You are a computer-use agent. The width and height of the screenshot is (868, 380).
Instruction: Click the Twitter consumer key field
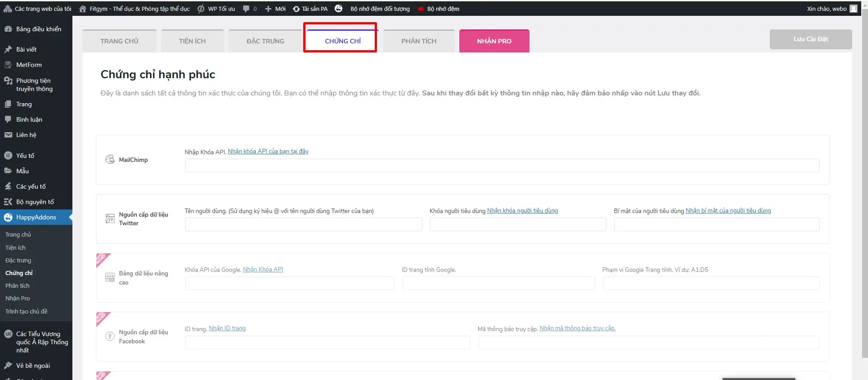[518, 224]
